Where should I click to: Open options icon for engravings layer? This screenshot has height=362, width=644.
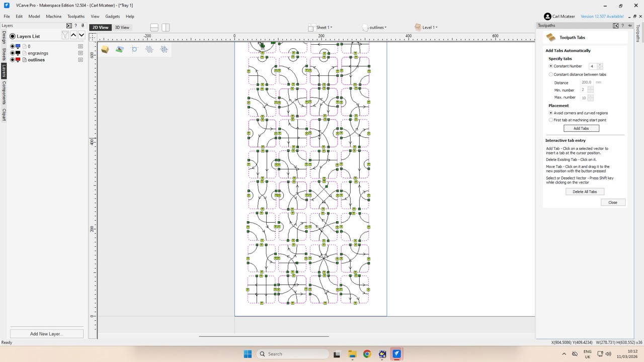80,53
